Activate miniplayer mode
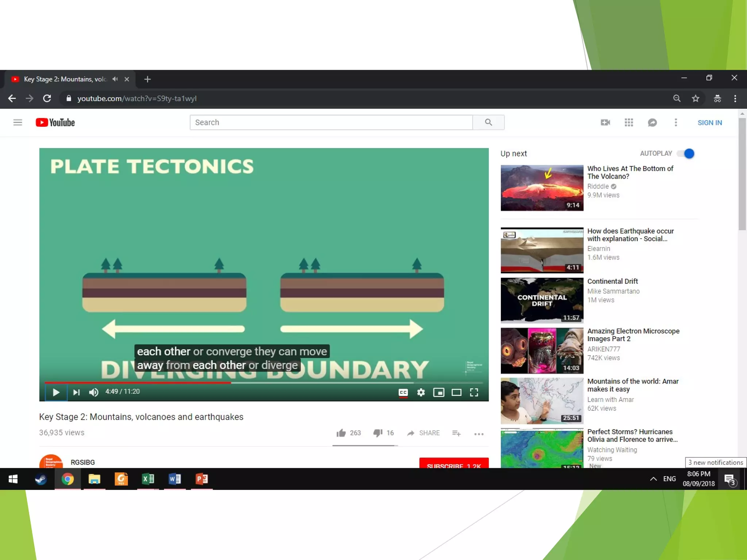This screenshot has width=747, height=560. [438, 392]
